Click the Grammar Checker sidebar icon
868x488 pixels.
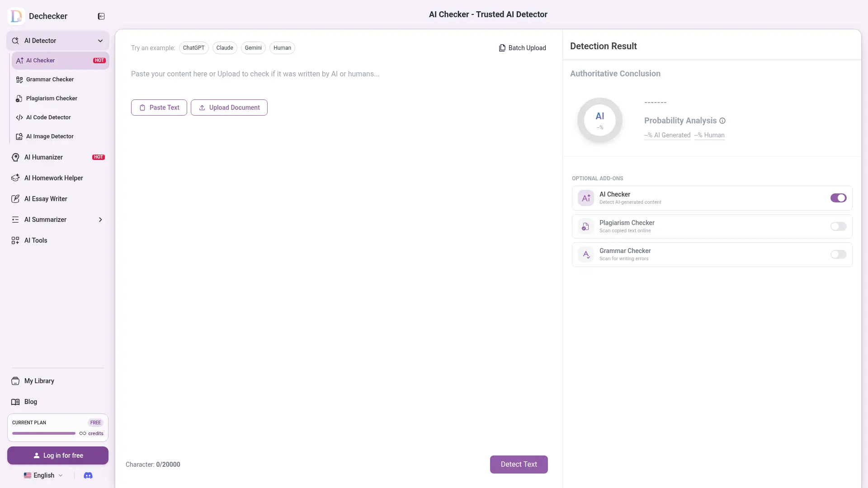(x=19, y=80)
